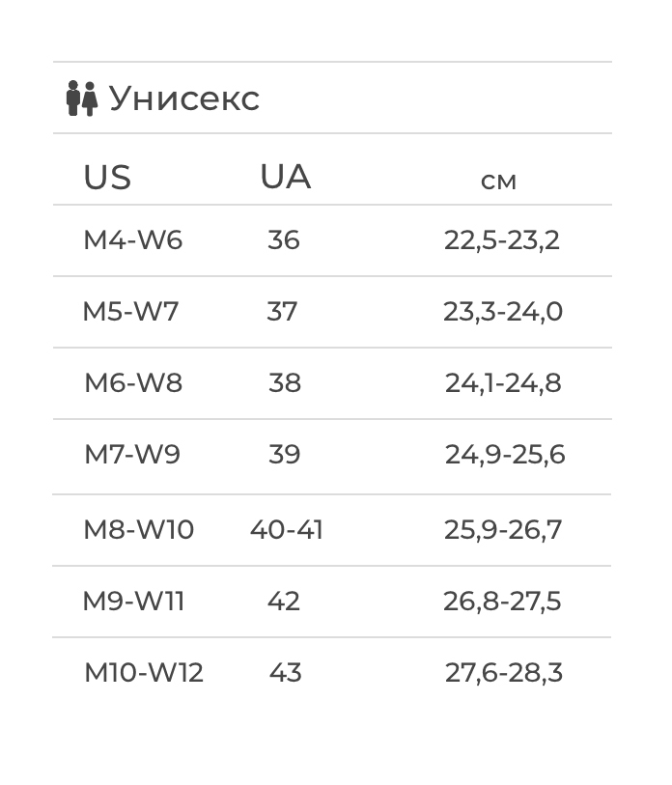Select the M4-W6 size cell

coord(132,240)
